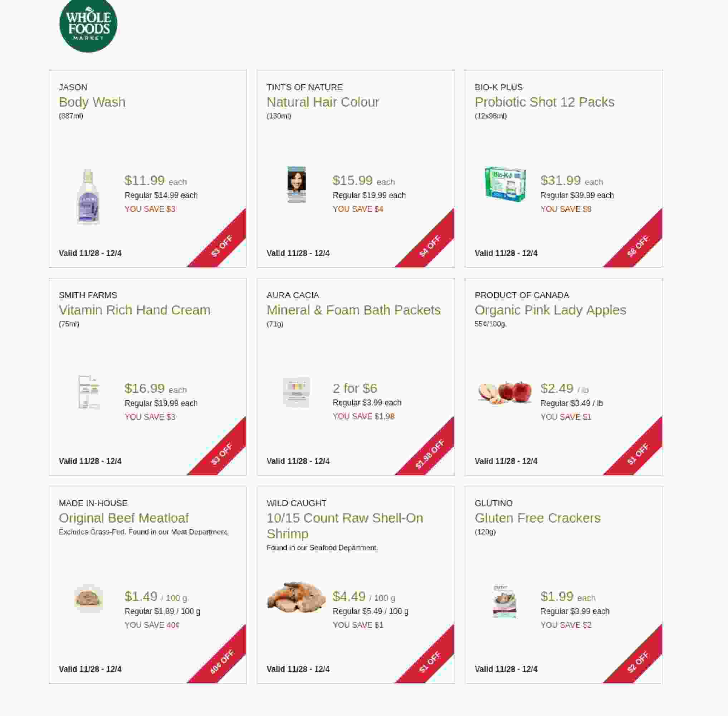
Task: Click the beef meatloaf product image
Action: pos(89,598)
